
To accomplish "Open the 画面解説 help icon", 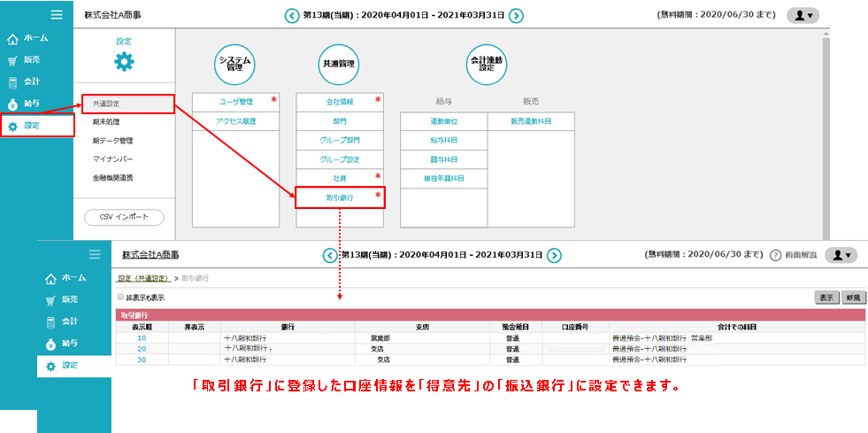I will pos(775,255).
